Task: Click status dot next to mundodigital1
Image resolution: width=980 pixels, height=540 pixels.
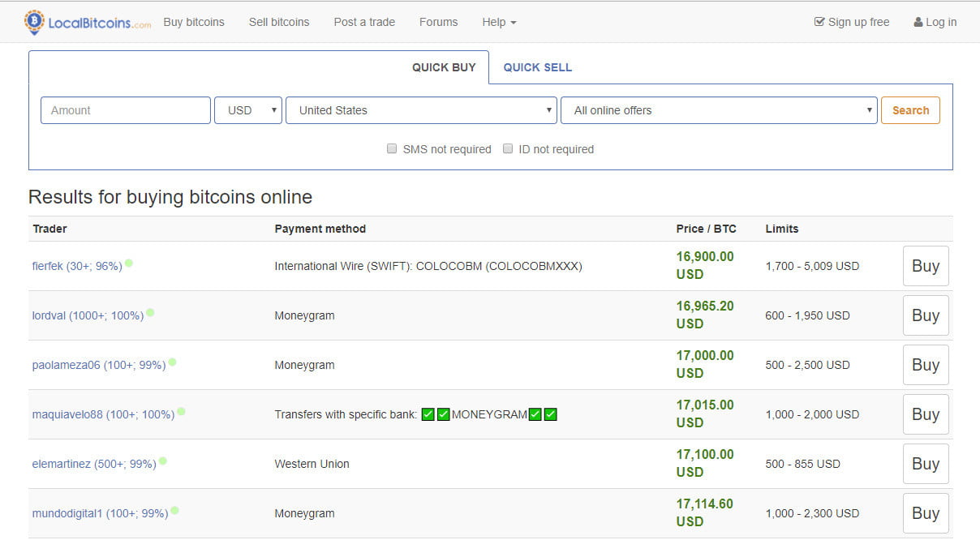Action: pos(174,511)
